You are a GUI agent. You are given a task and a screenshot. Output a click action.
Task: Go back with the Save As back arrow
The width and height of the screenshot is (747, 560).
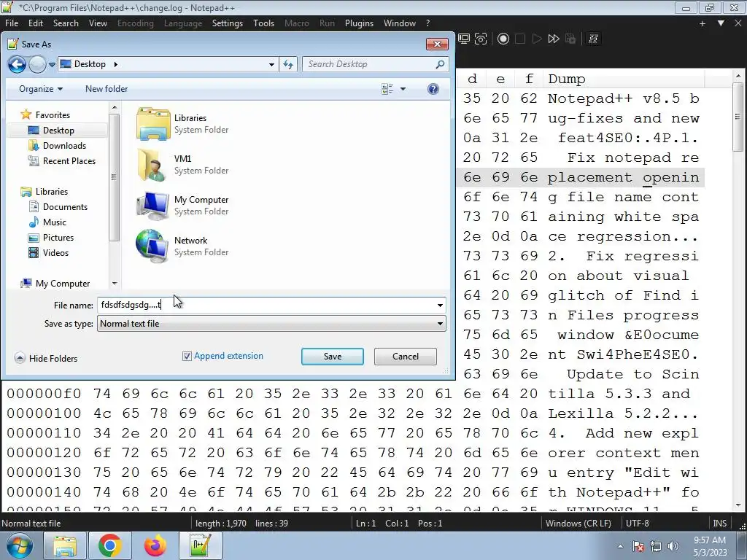(17, 64)
